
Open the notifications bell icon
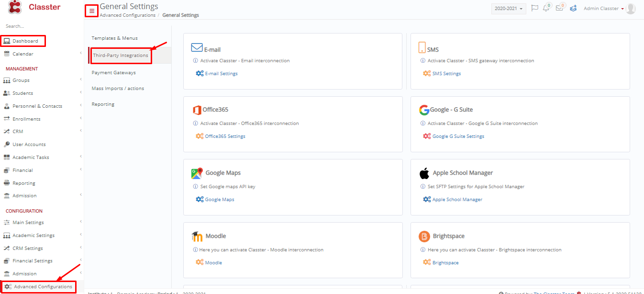[546, 9]
